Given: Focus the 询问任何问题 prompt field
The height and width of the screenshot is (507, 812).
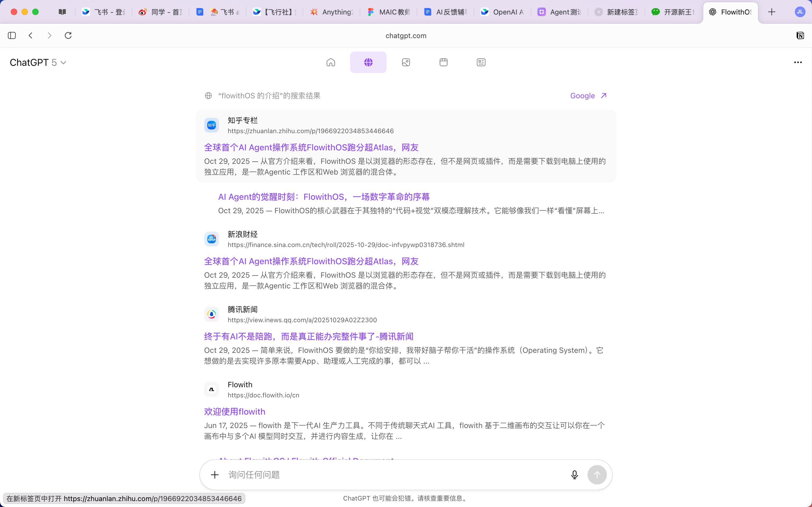Looking at the screenshot, I should (x=396, y=475).
